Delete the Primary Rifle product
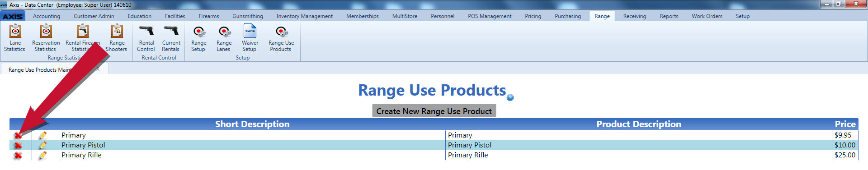The height and width of the screenshot is (170, 868). click(x=18, y=155)
